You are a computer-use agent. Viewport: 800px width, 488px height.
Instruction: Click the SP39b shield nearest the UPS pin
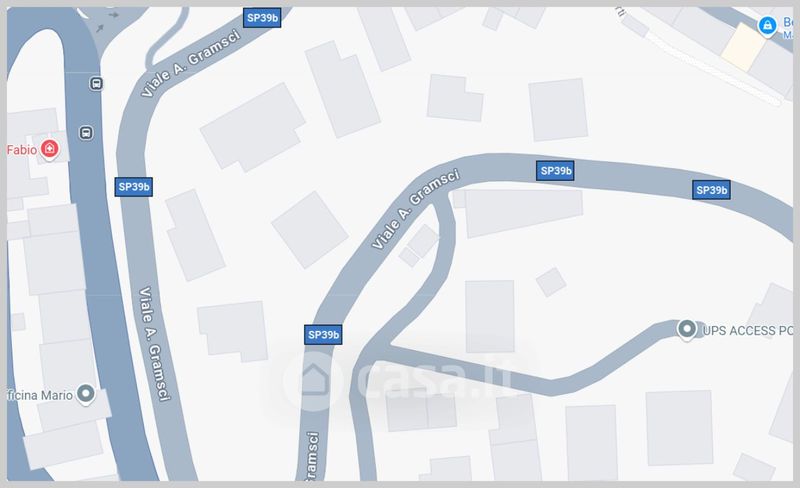click(711, 190)
